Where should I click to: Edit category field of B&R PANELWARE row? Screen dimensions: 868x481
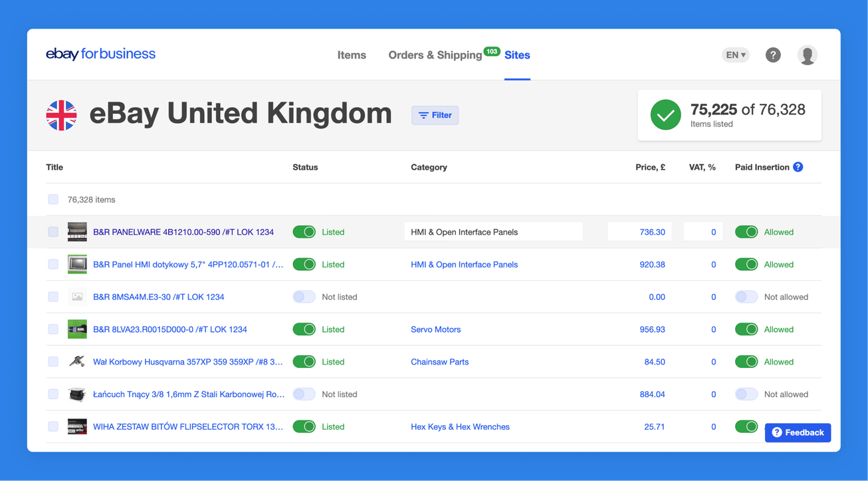point(493,232)
